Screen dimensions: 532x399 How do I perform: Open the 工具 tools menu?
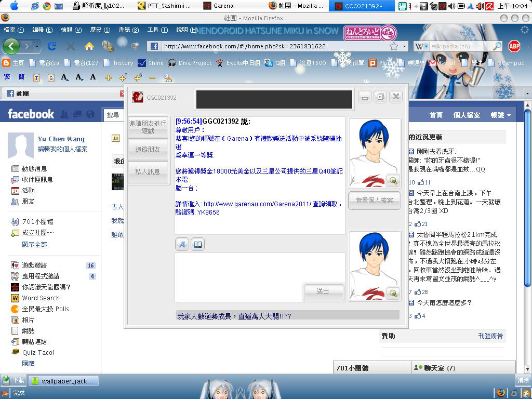pyautogui.click(x=156, y=30)
